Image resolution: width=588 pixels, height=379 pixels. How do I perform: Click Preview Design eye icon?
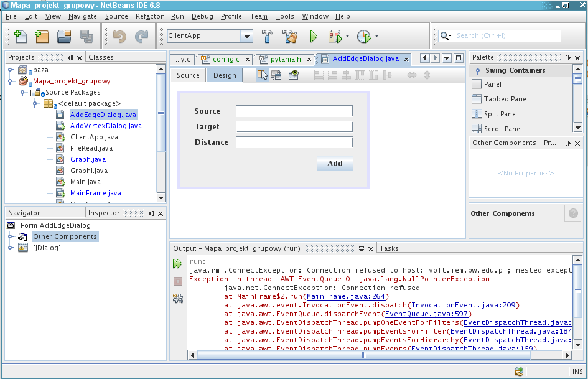point(293,75)
